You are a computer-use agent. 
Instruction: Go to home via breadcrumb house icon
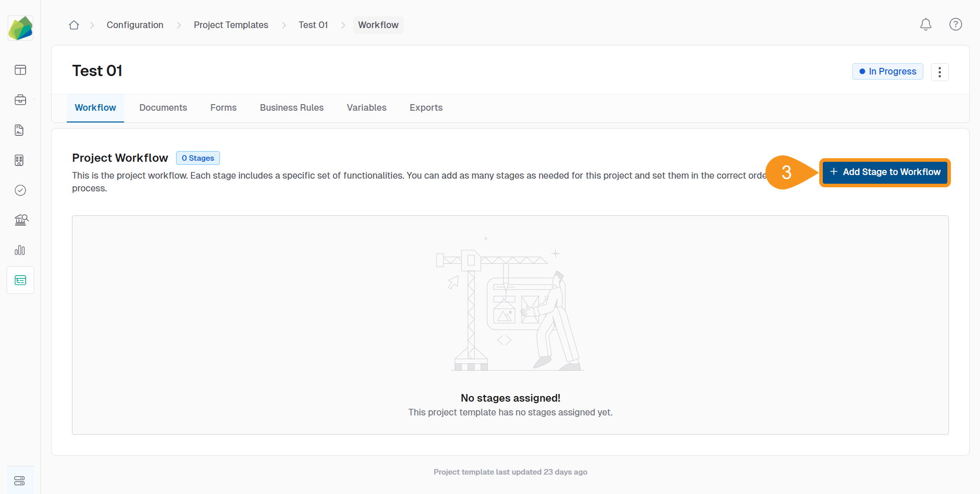74,25
